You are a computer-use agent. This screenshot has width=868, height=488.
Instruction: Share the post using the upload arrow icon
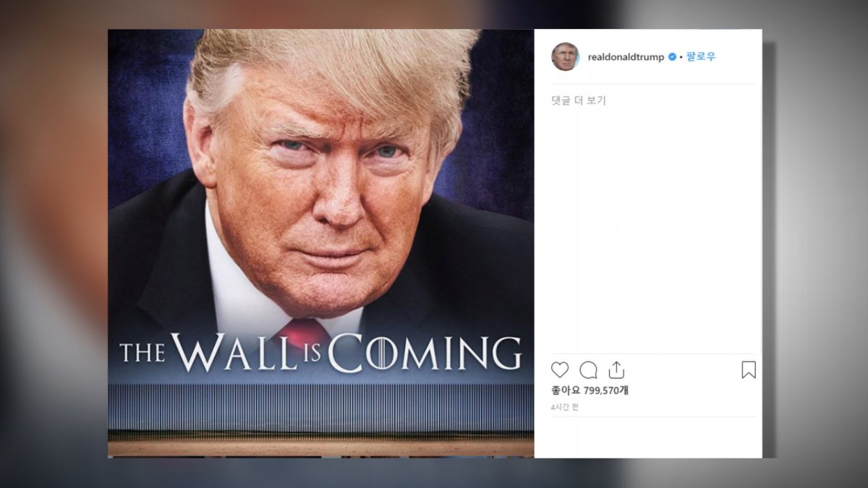[616, 370]
